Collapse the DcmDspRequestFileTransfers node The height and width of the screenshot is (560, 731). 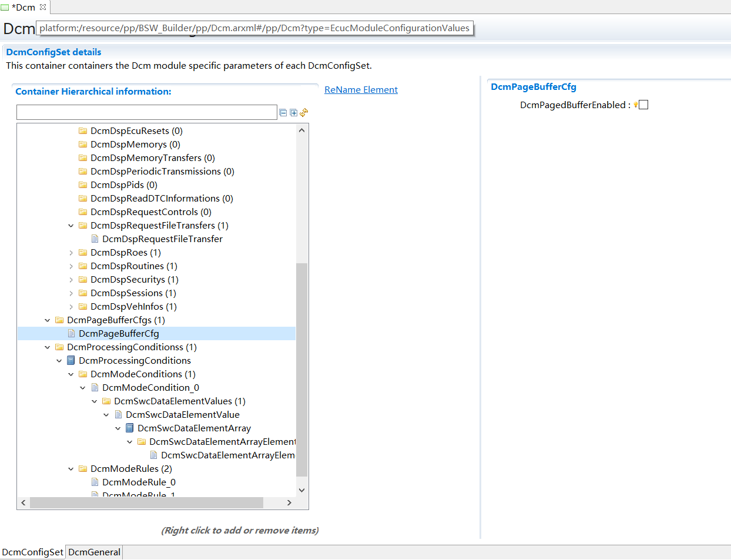click(x=71, y=226)
